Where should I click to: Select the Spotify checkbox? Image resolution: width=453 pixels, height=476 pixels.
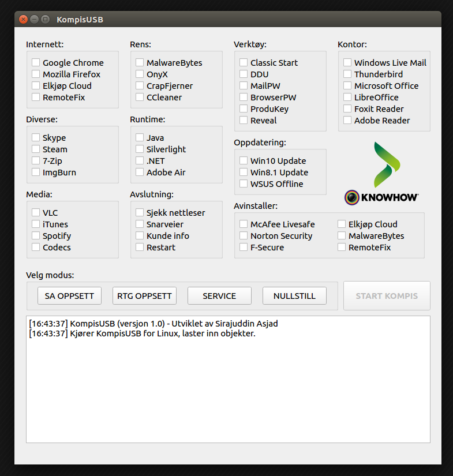(x=36, y=235)
